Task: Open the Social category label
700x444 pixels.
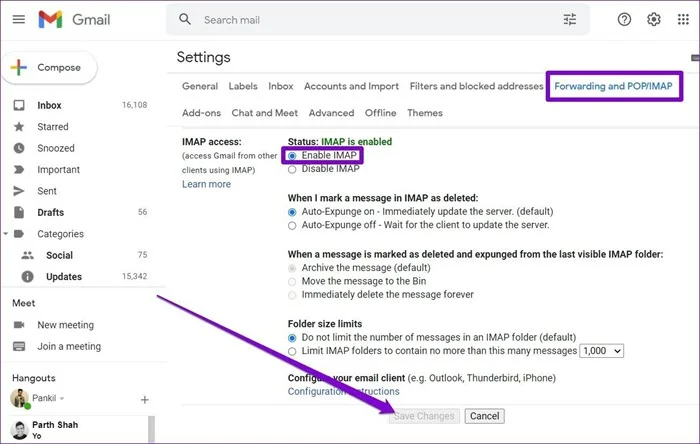Action: tap(59, 255)
